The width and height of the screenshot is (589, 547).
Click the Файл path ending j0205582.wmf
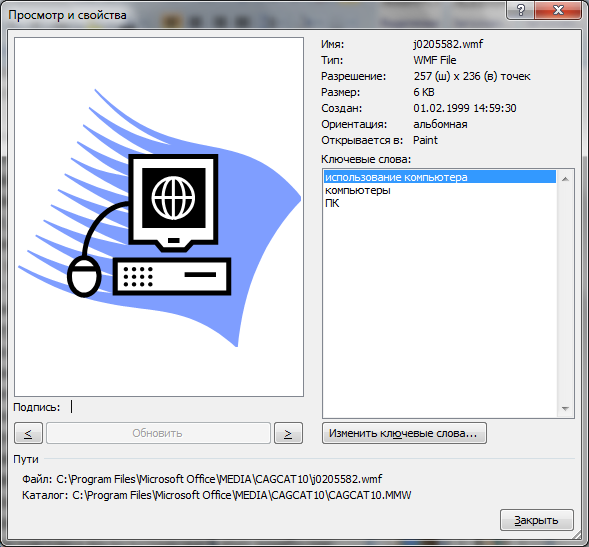click(219, 479)
